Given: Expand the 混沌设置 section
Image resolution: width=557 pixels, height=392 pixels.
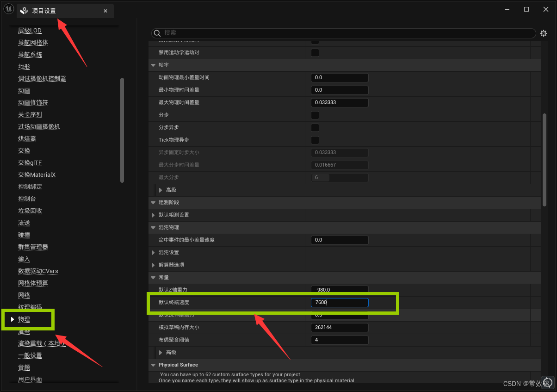Looking at the screenshot, I should pos(153,252).
